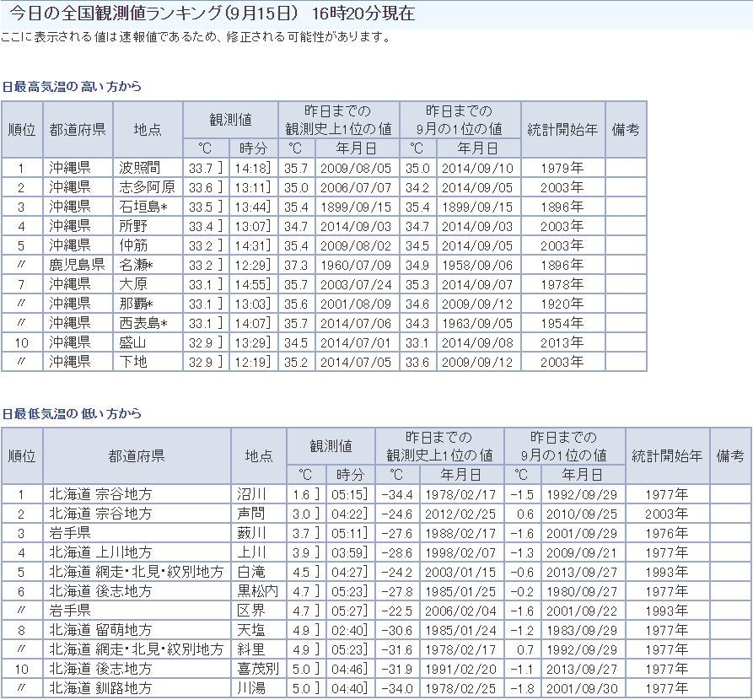Viewport: 753px width, 700px height.
Task: Select the 北海道 留萌地方 region cell
Action: click(x=100, y=630)
